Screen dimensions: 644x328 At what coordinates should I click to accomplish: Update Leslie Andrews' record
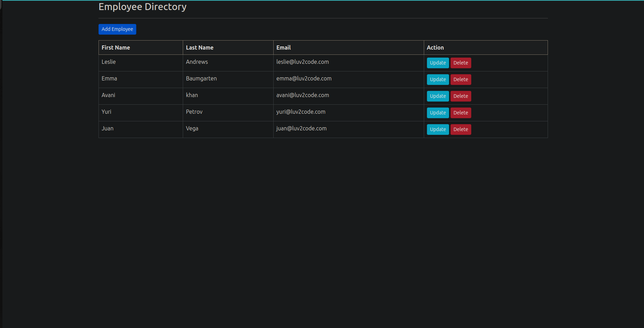[x=438, y=63]
